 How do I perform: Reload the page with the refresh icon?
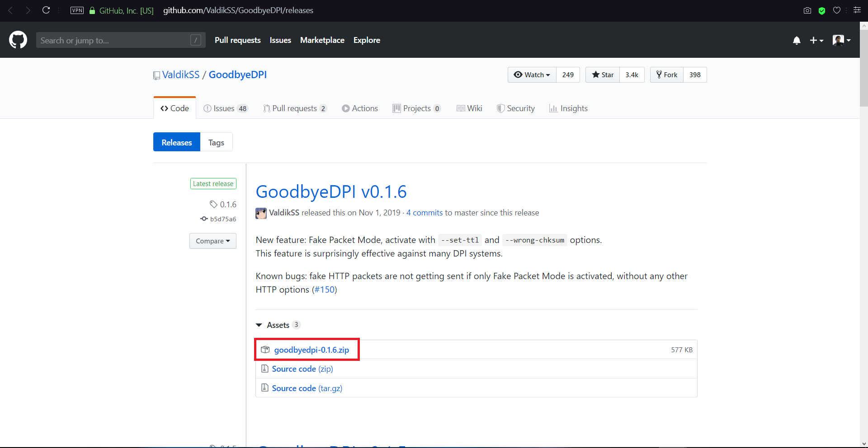(x=46, y=10)
